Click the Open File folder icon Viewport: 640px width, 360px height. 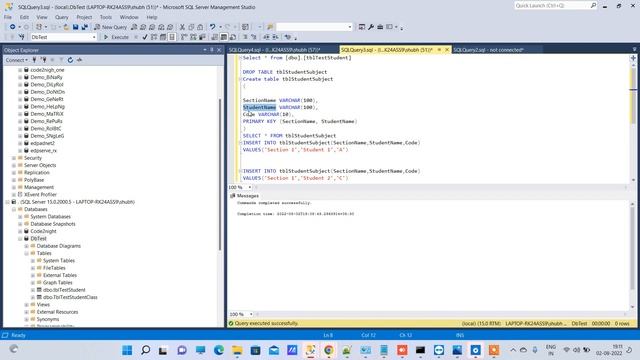[66, 27]
